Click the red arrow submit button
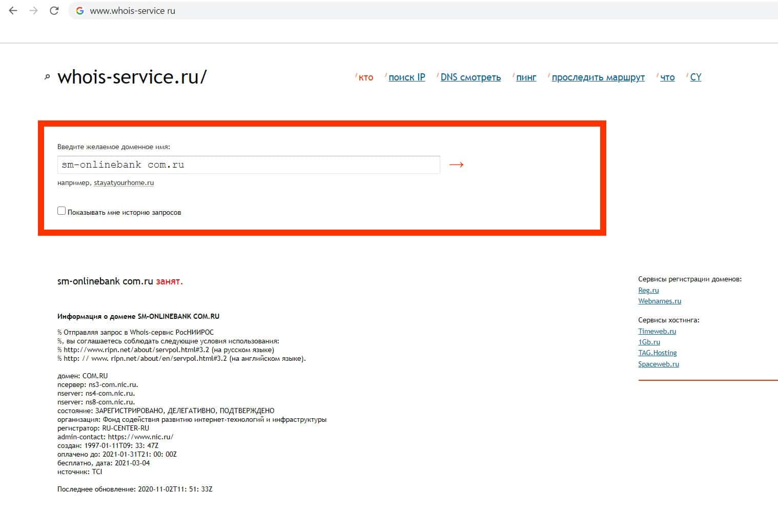Image resolution: width=778 pixels, height=532 pixels. 456,165
